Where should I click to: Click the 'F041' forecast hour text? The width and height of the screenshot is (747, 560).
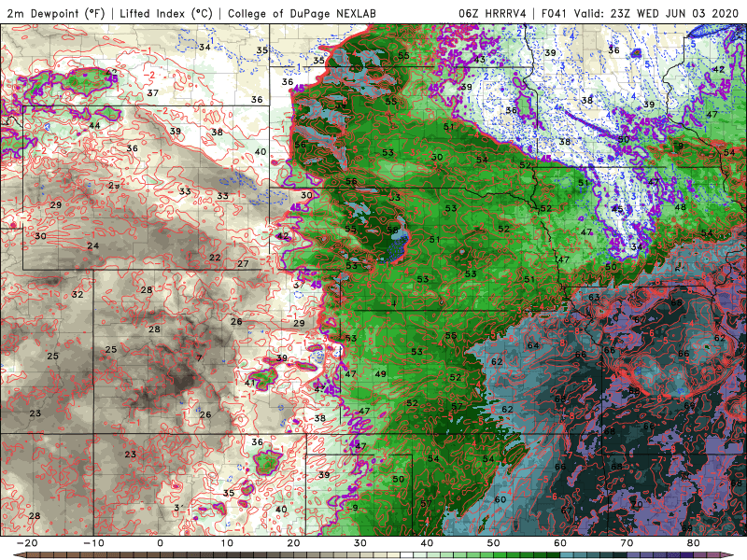(x=554, y=13)
